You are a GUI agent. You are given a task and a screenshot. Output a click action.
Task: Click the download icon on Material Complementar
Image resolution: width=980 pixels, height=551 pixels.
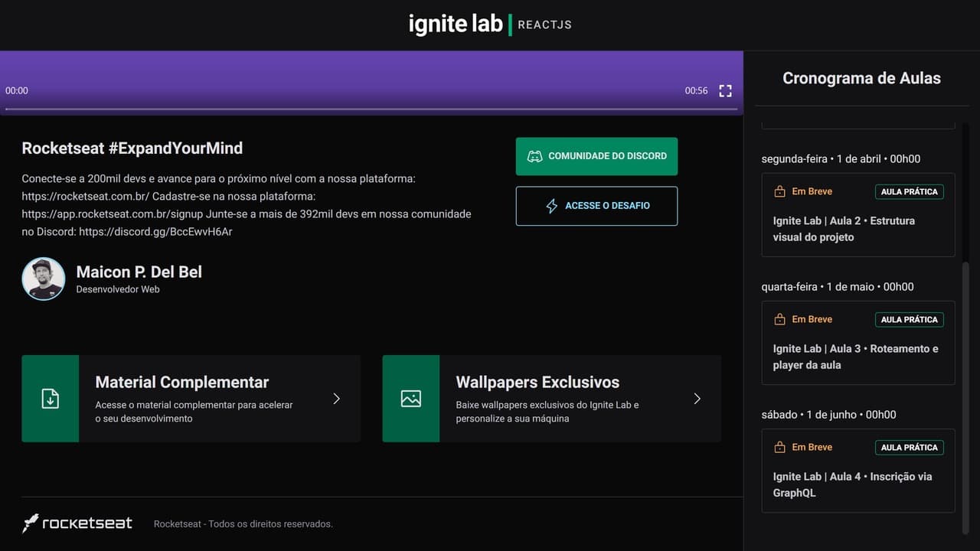50,399
